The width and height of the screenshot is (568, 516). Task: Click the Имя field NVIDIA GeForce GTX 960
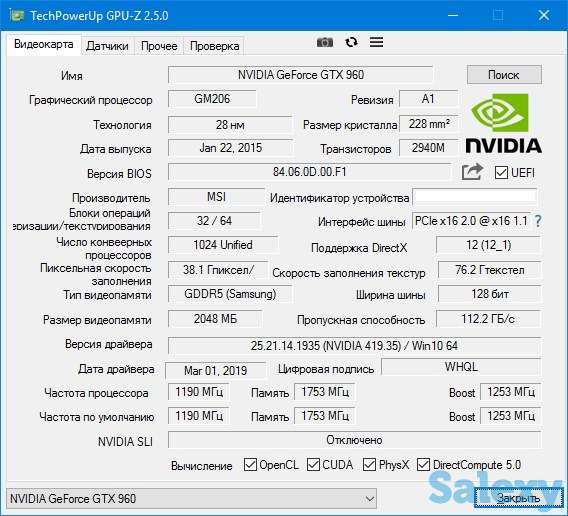point(300,75)
